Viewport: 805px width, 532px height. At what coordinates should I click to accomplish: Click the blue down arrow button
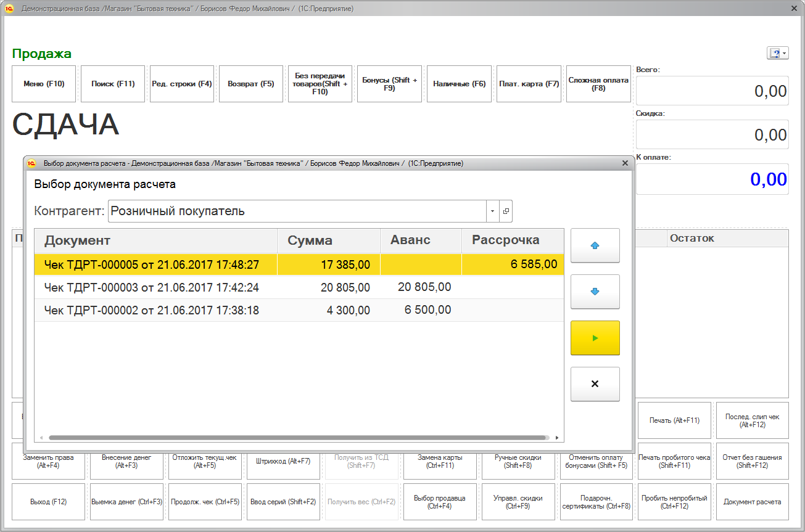(595, 292)
